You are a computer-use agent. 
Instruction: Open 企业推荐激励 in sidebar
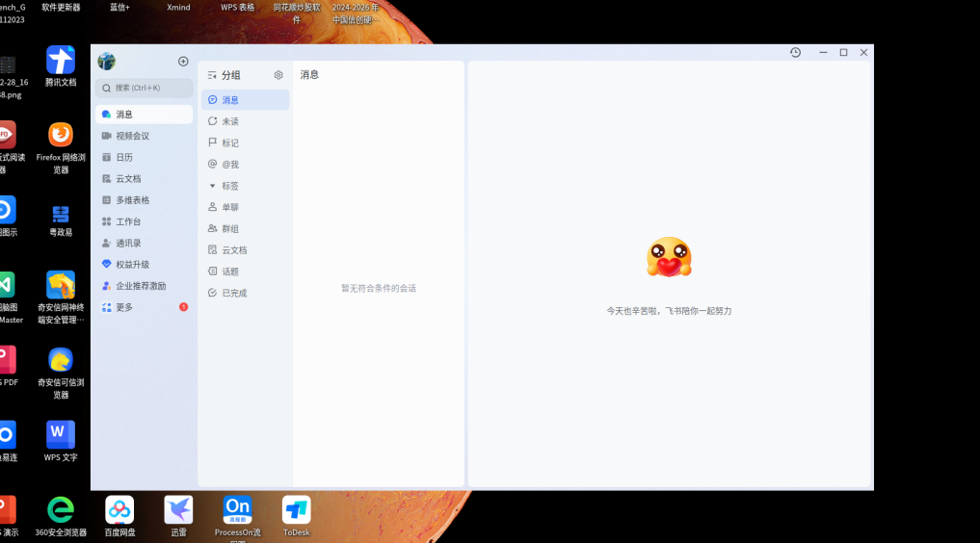141,286
